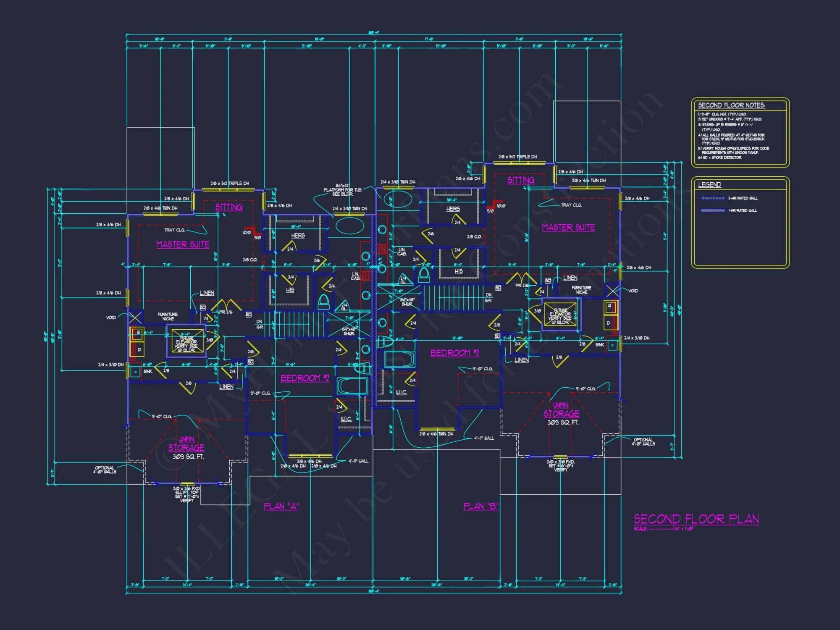
Task: Click the crossed VOID box in Plan B
Action: pos(612,291)
